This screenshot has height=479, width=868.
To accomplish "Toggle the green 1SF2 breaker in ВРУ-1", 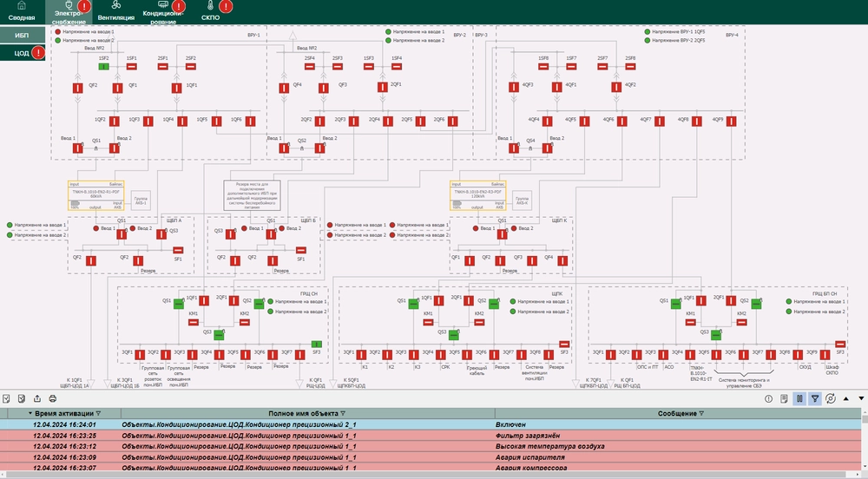I will (103, 66).
